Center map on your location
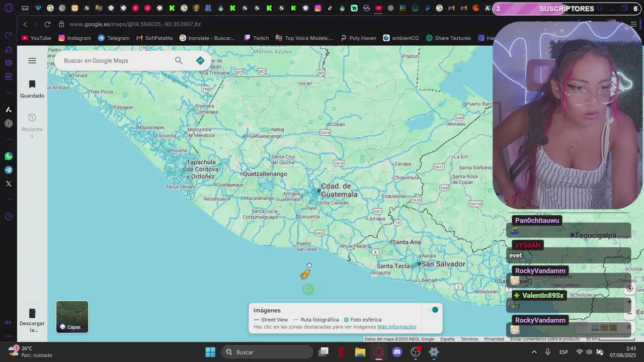Viewport: 644px width, 362px height. point(629,289)
